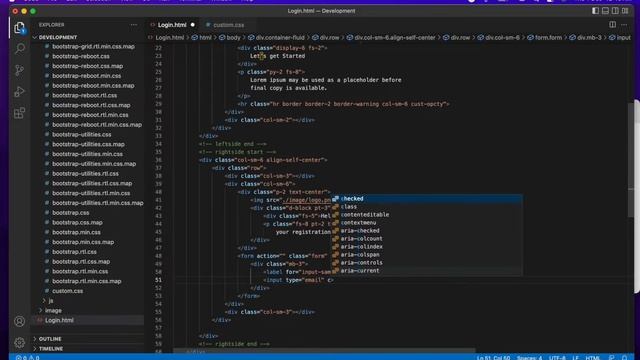Screen dimensions: 640x360
Task: Select 'aria-colcount' autocomplete suggestion
Action: 426,239
